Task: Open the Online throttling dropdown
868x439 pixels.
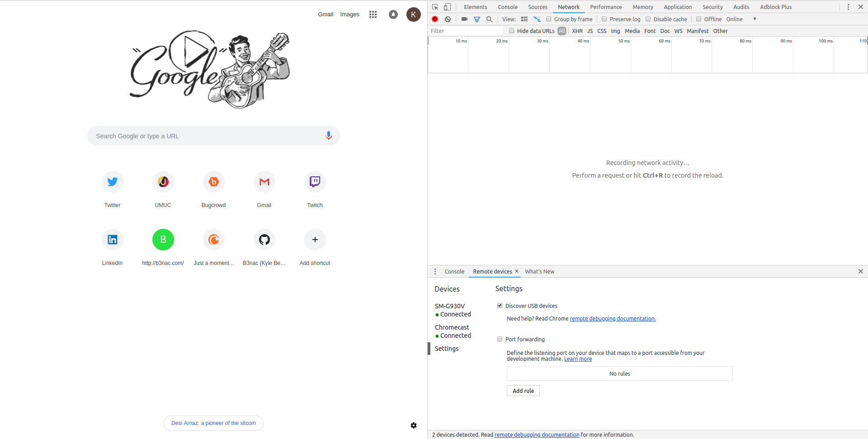Action: tap(741, 19)
